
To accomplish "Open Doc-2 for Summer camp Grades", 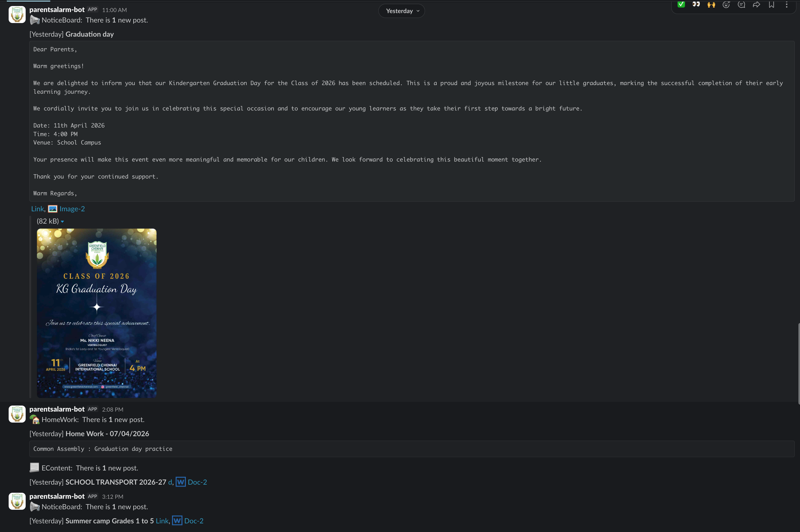I will pos(193,521).
